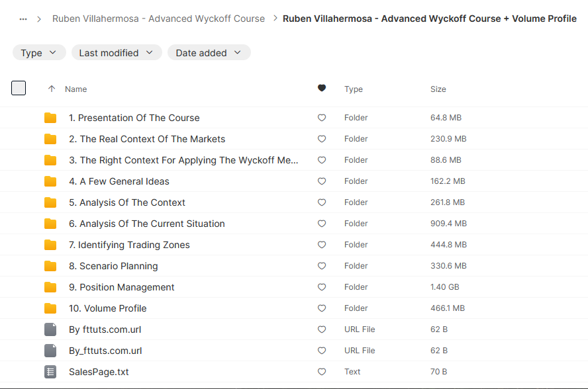588x389 pixels.
Task: Open folder 6. Analysis Of The Current Situation
Action: (x=147, y=224)
